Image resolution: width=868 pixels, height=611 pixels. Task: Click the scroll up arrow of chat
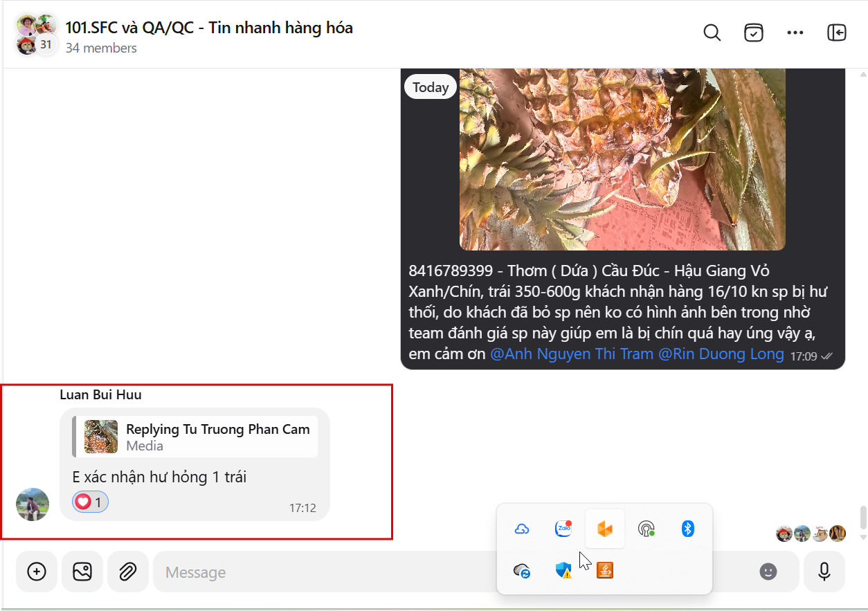(862, 73)
